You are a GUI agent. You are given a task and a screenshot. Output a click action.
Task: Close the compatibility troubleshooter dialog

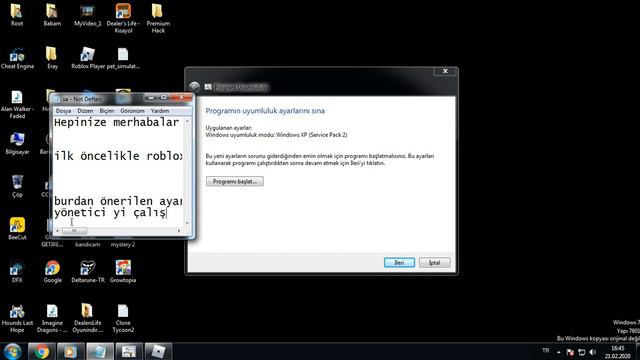click(x=445, y=71)
